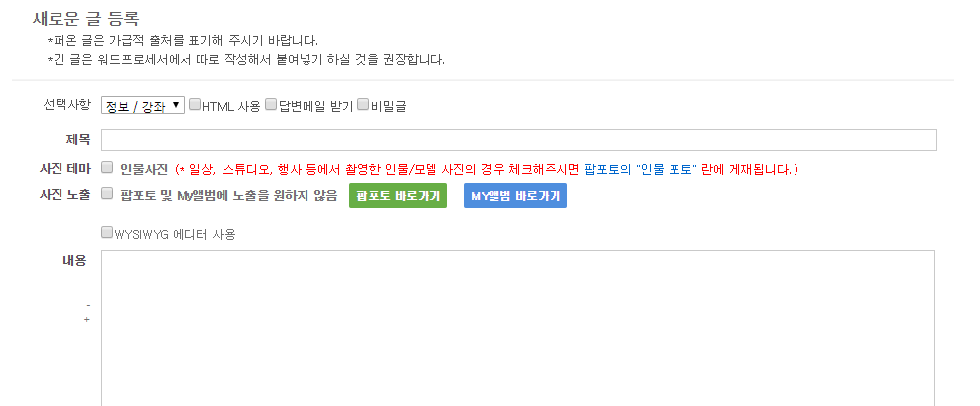Click the plus sign to enlarge the content box
The width and height of the screenshot is (980, 406).
pyautogui.click(x=87, y=320)
